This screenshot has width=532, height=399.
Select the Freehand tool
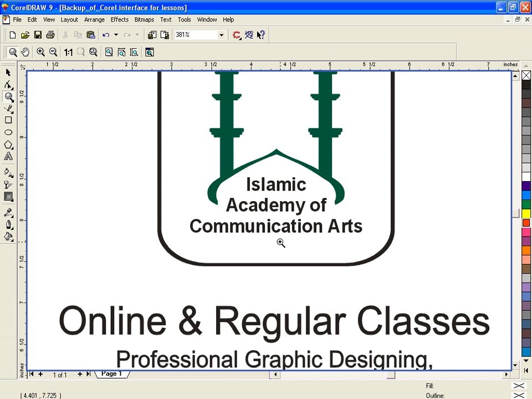tap(8, 109)
